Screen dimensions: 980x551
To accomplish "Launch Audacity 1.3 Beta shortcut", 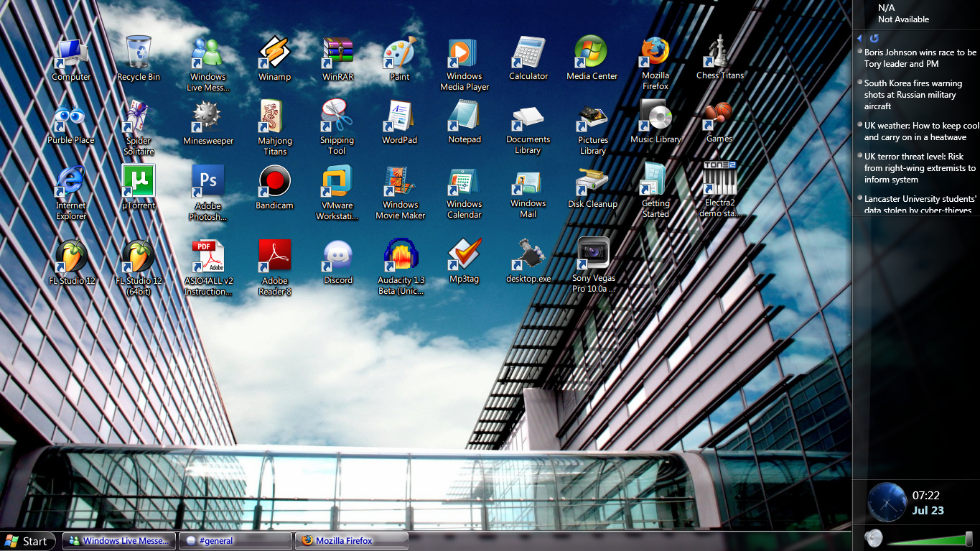I will (x=401, y=267).
